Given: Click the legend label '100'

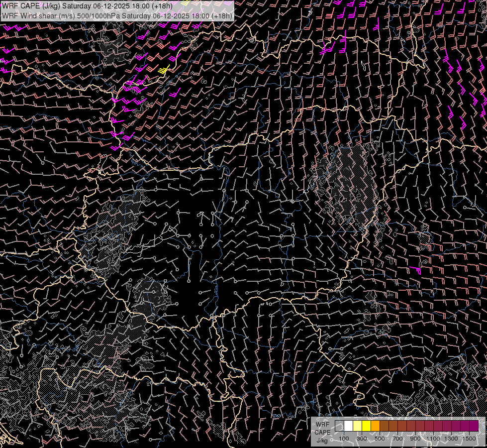Looking at the screenshot, I should tap(344, 439).
